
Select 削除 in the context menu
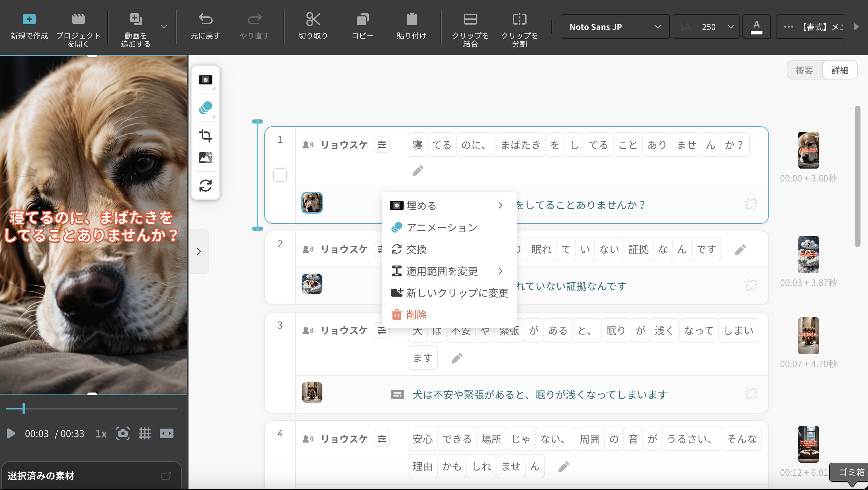tap(416, 315)
